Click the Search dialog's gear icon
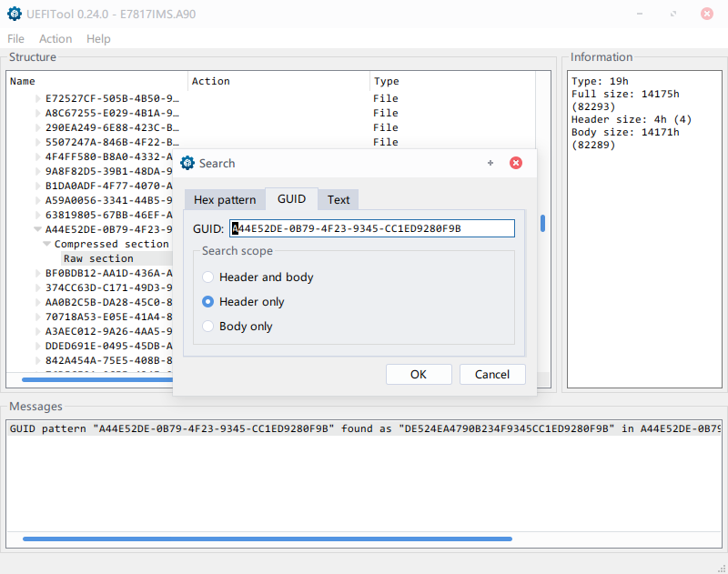Viewport: 728px width, 574px height. tap(187, 163)
